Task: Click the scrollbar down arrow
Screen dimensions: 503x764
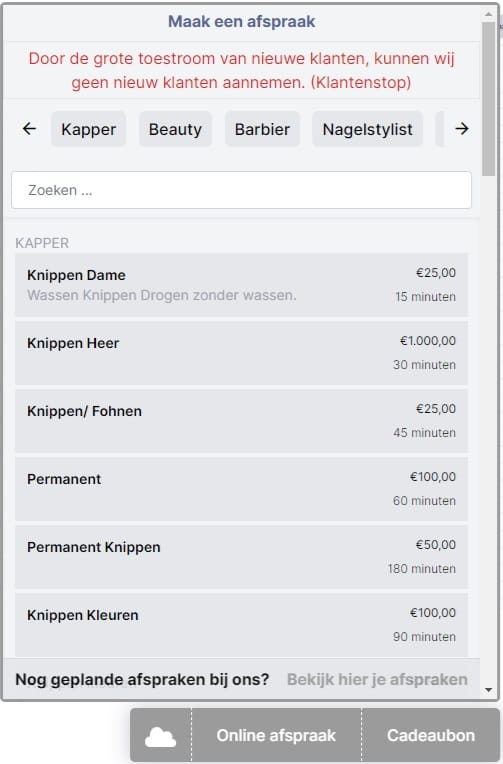Action: coord(488,690)
